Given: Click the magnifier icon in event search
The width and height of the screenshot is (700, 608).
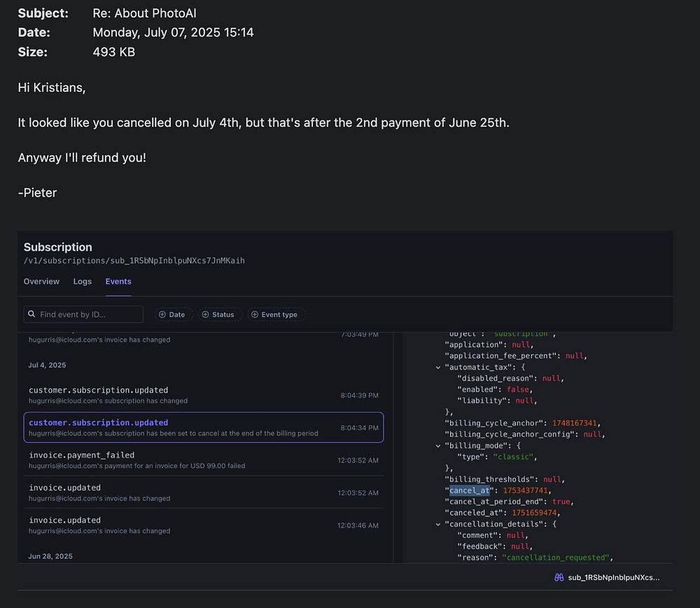Looking at the screenshot, I should (31, 315).
